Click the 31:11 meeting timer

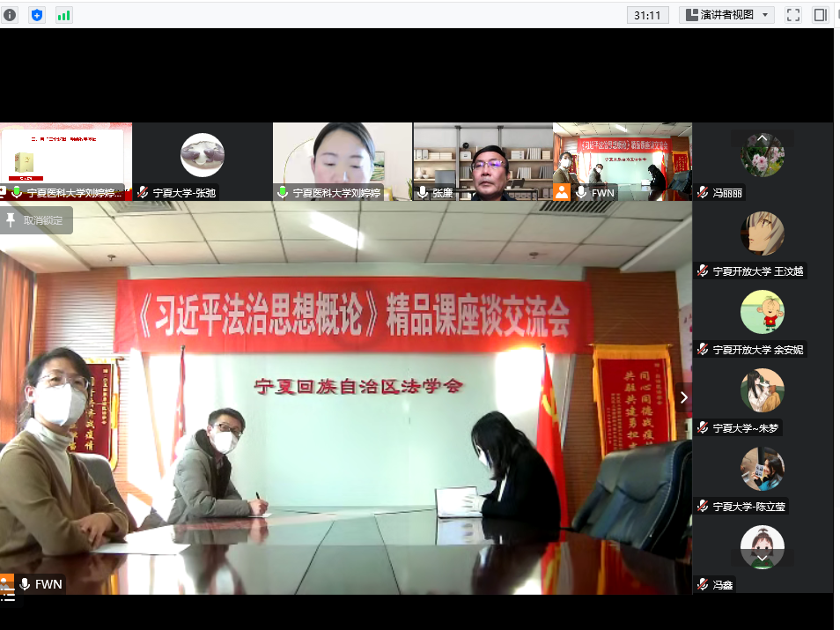[x=647, y=14]
